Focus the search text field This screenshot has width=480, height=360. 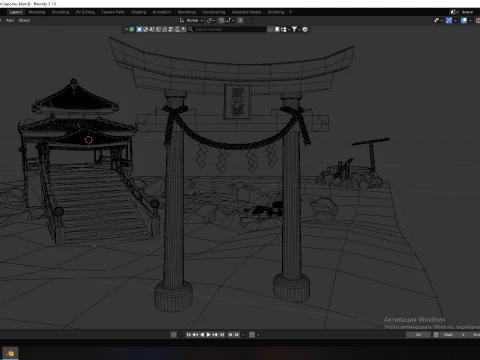(230, 29)
